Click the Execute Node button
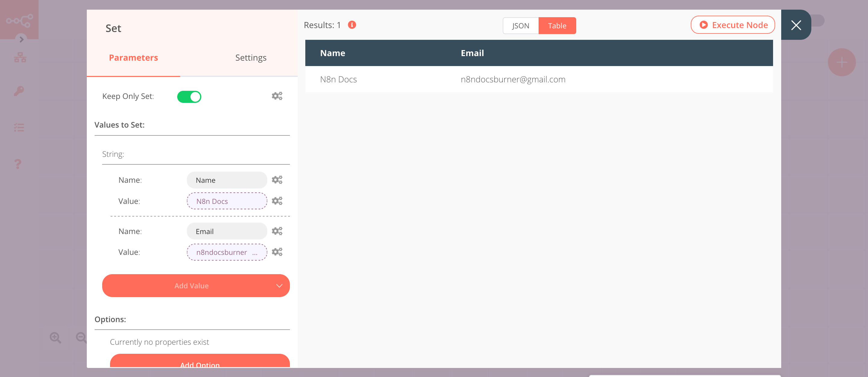The image size is (868, 377). (733, 25)
